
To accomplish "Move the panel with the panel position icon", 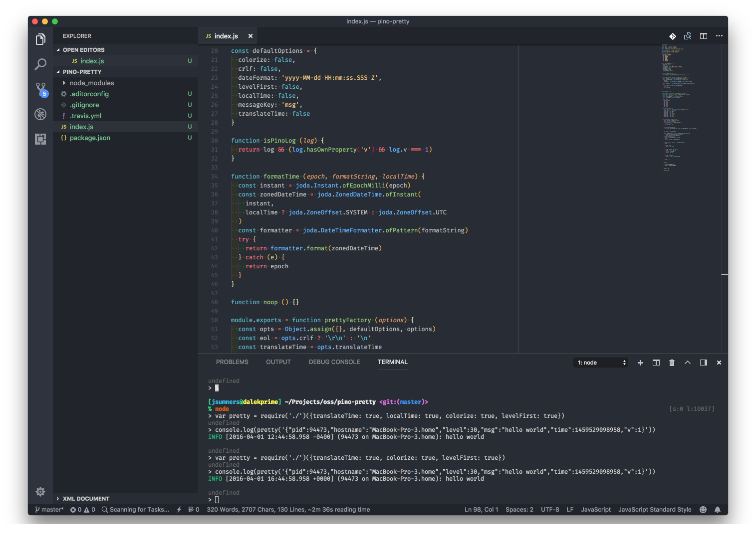I will (x=704, y=363).
